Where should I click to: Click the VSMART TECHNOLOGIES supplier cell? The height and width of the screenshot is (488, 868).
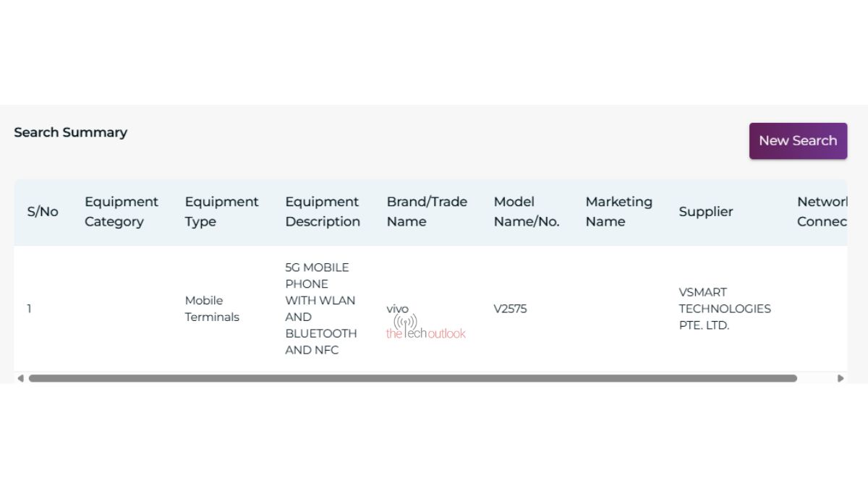coord(724,309)
